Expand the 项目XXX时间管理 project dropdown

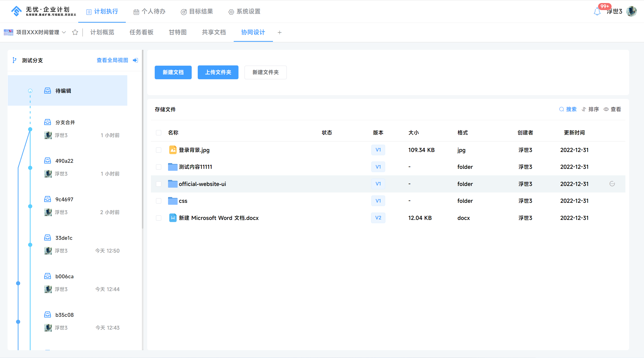click(x=64, y=32)
